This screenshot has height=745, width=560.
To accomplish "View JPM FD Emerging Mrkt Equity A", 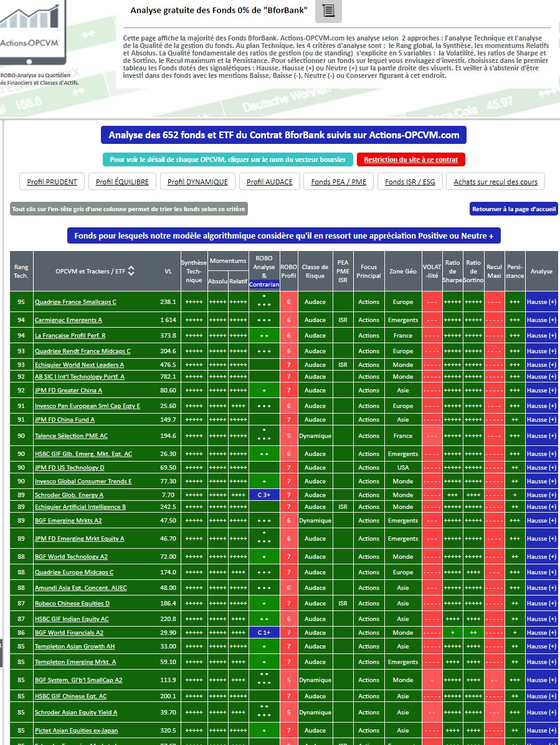I will (79, 539).
